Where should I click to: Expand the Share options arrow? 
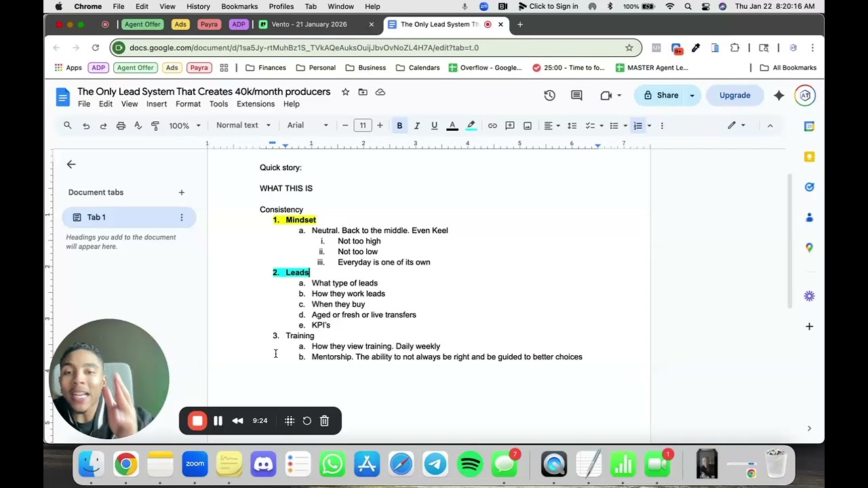tap(692, 96)
